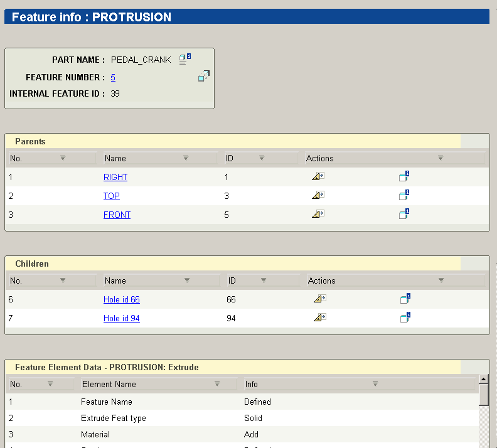Click the scroll up arrow in Feature Element Data
The image size is (497, 448).
[x=483, y=379]
